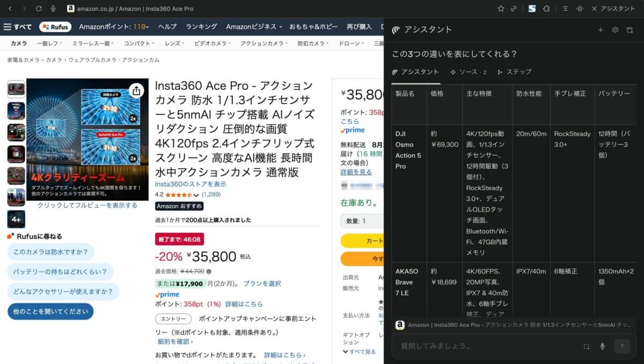Open ランキング in the Amazon nav bar
The image size is (644, 364).
coord(201,27)
